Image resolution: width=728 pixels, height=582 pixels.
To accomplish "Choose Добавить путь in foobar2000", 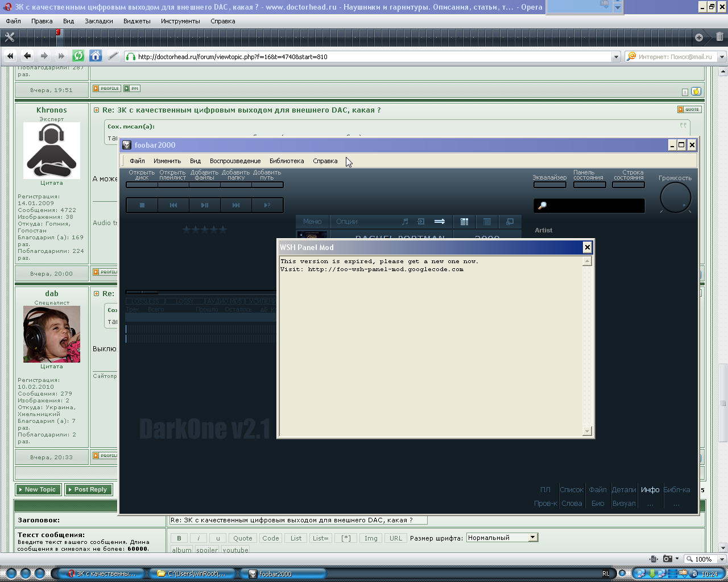I will [x=267, y=178].
